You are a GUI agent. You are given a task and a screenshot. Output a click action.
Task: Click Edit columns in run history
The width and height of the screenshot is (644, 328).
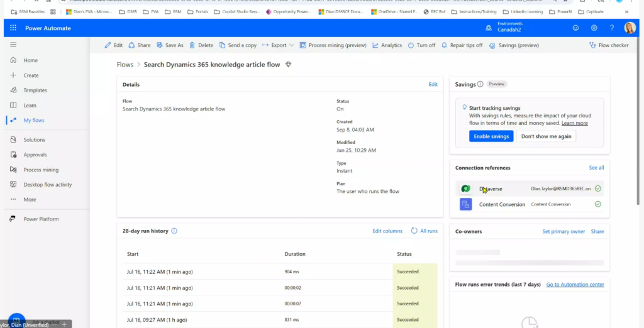point(387,231)
